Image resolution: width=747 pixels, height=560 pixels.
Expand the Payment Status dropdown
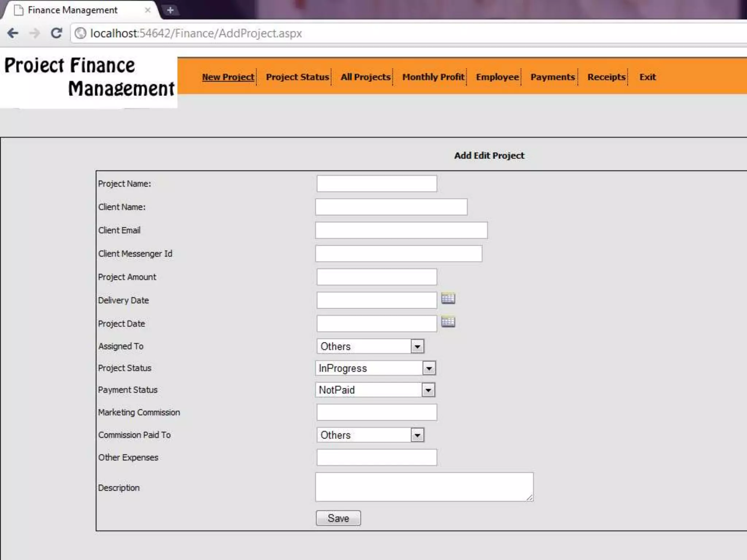tap(428, 390)
